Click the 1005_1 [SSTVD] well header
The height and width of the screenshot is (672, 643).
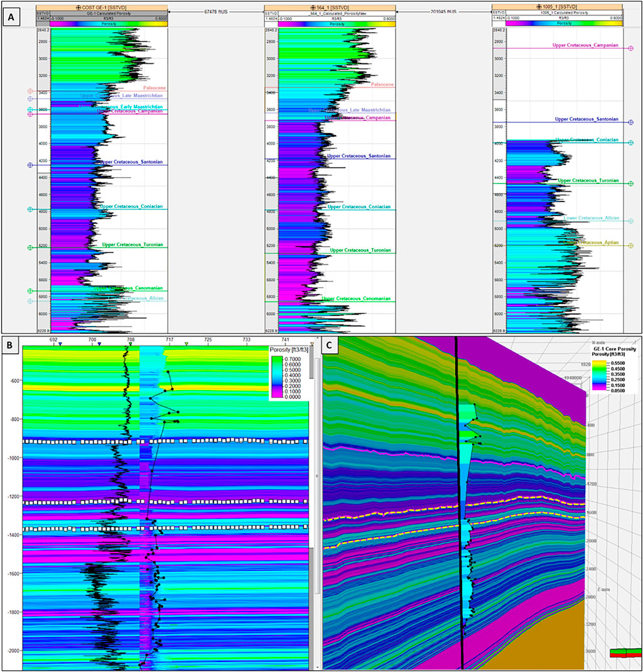click(x=557, y=8)
